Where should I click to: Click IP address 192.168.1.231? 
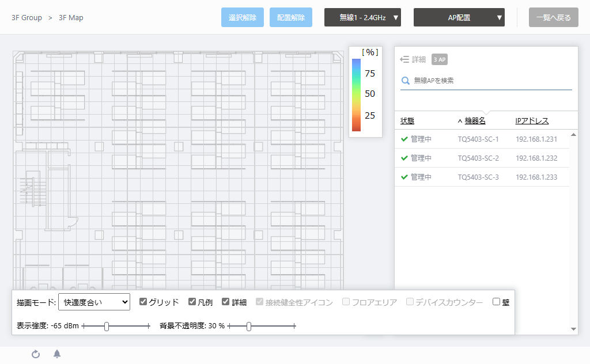(x=536, y=139)
